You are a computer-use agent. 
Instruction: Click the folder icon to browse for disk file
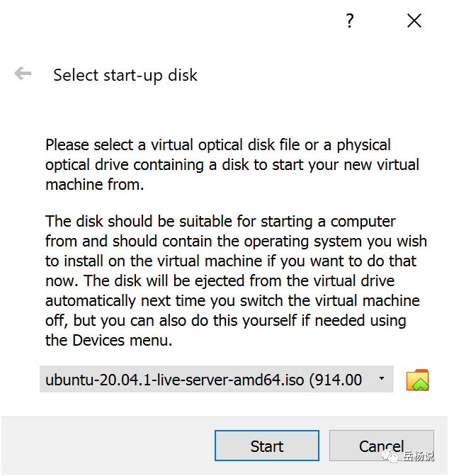point(418,380)
